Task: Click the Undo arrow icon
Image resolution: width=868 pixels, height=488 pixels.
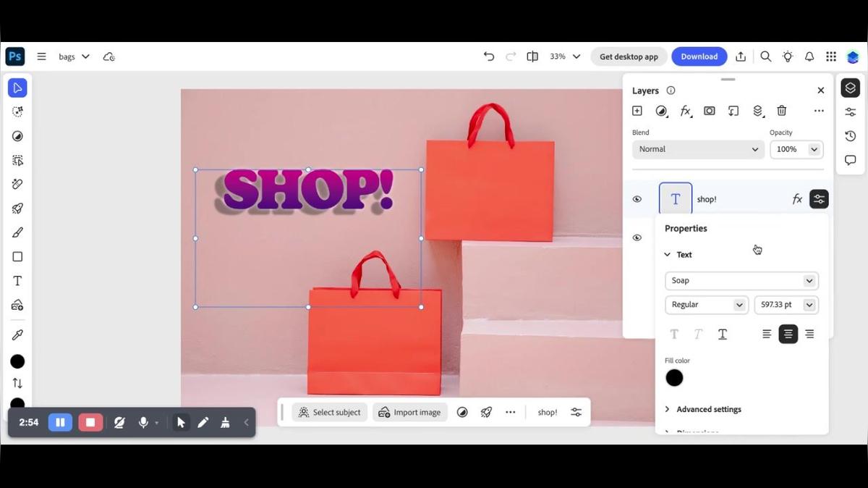Action: coord(489,56)
